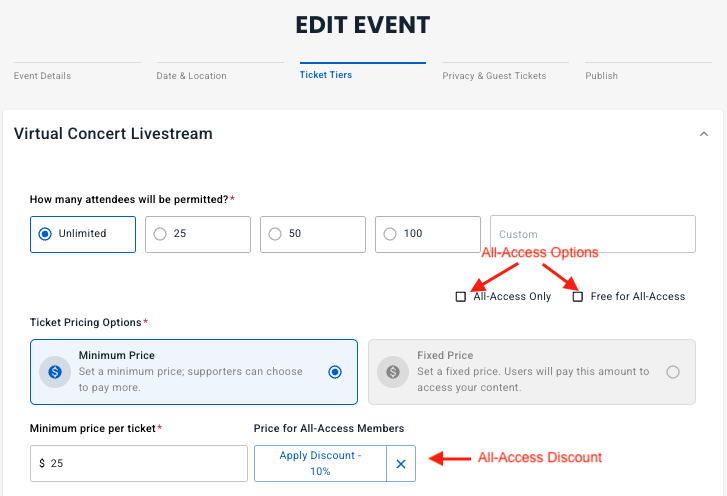Jump to the Publish step

coord(601,75)
